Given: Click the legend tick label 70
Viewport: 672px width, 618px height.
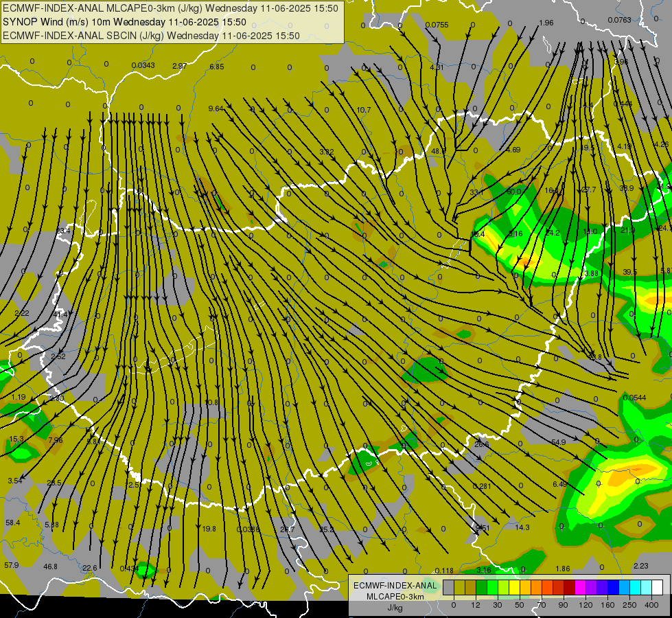Looking at the screenshot, I should tap(542, 605).
